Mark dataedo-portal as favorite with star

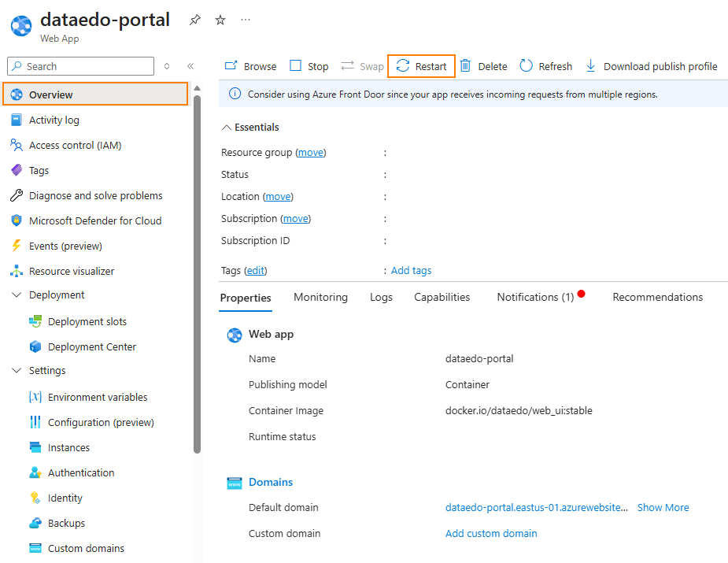tap(220, 20)
